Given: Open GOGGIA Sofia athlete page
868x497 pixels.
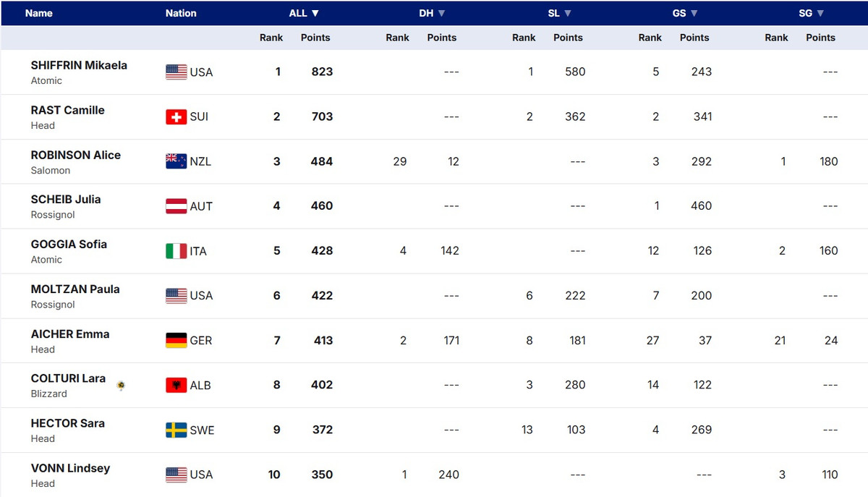Looking at the screenshot, I should [x=69, y=245].
